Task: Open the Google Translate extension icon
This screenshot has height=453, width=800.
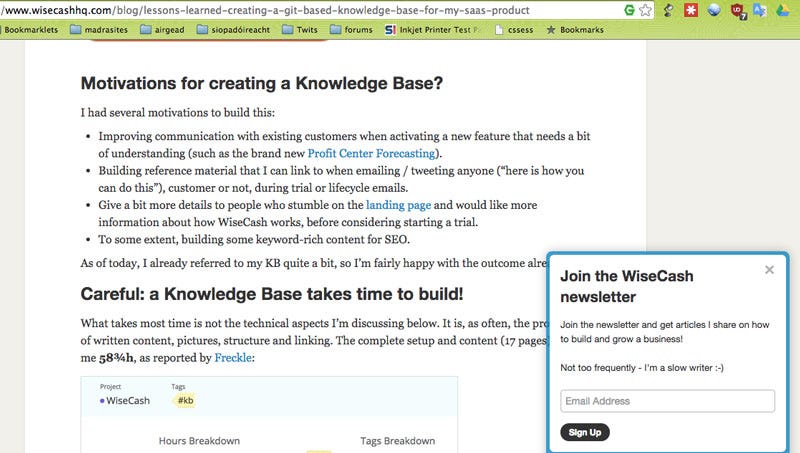Action: (760, 10)
